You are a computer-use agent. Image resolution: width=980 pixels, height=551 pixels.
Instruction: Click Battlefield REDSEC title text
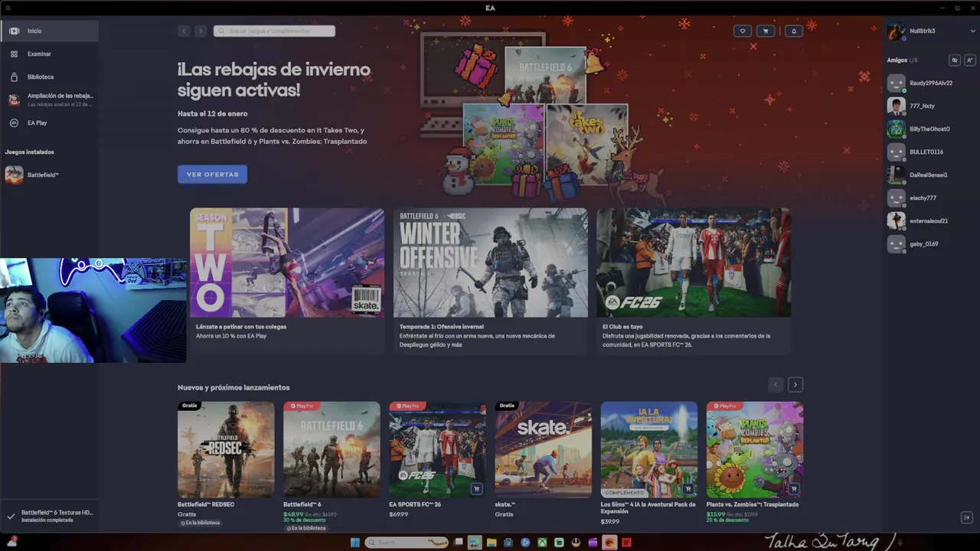tap(206, 504)
